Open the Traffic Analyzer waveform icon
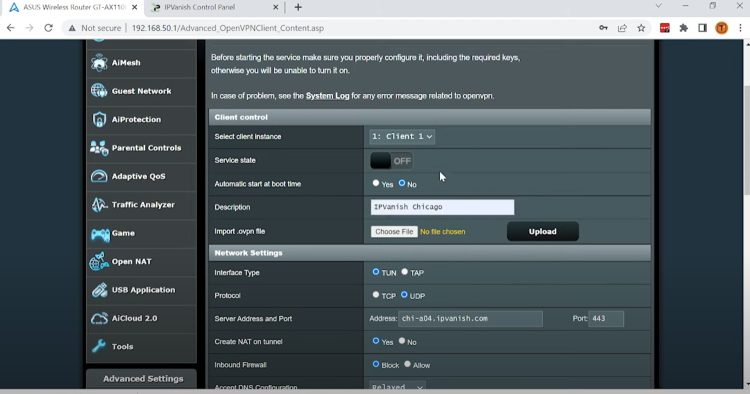Image resolution: width=750 pixels, height=394 pixels. pos(99,205)
